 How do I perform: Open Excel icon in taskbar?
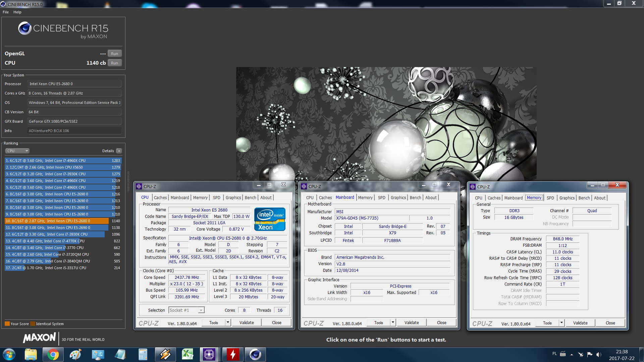point(187,354)
